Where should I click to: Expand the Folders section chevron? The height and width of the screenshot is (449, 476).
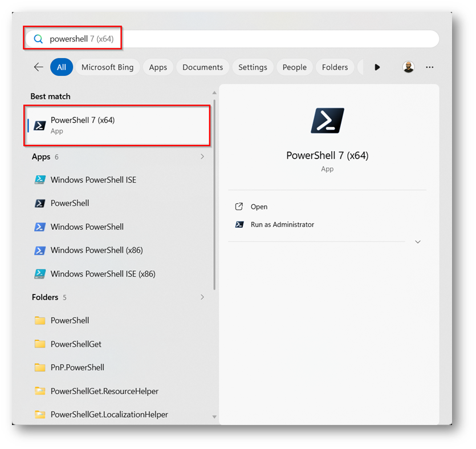click(202, 297)
